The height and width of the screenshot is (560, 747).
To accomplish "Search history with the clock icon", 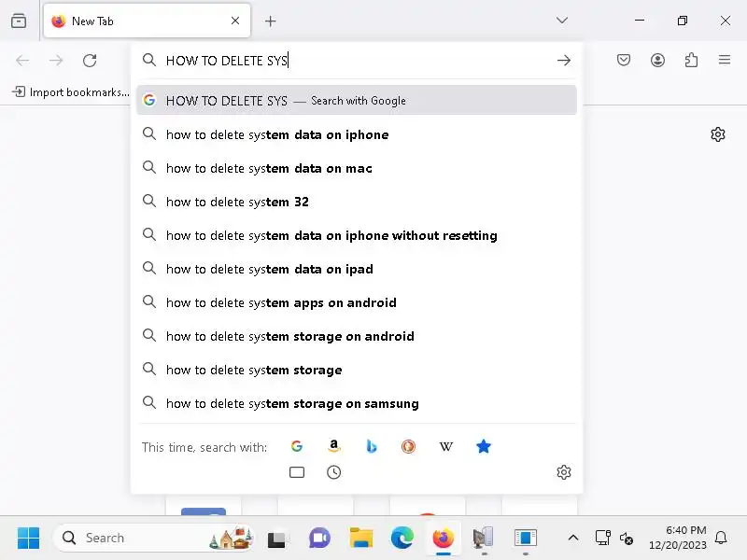I will pos(334,472).
